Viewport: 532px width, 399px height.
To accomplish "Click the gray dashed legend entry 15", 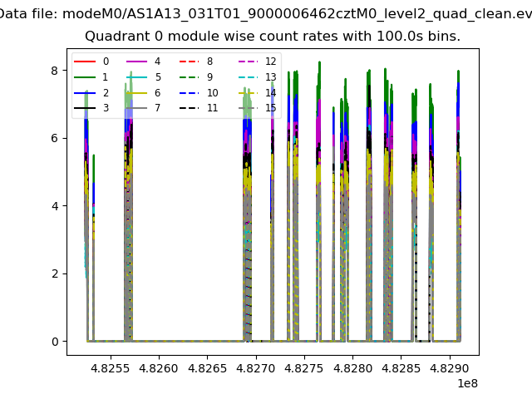I will tap(246, 108).
